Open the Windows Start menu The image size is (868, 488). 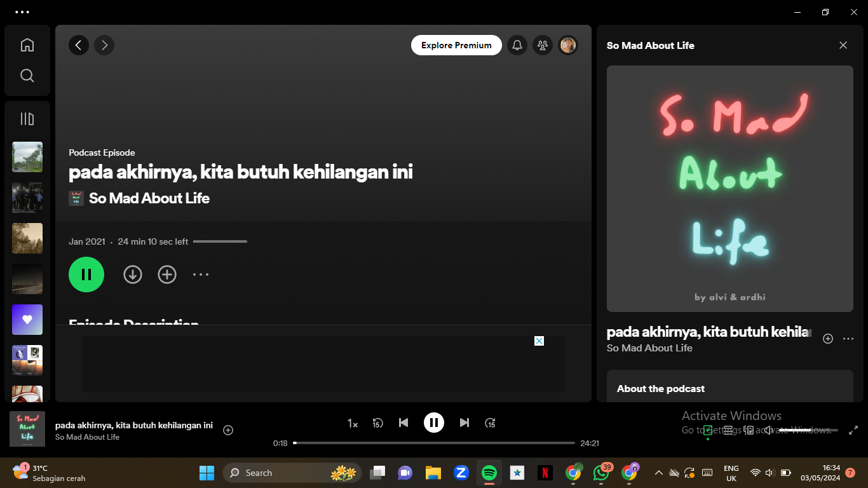[207, 473]
